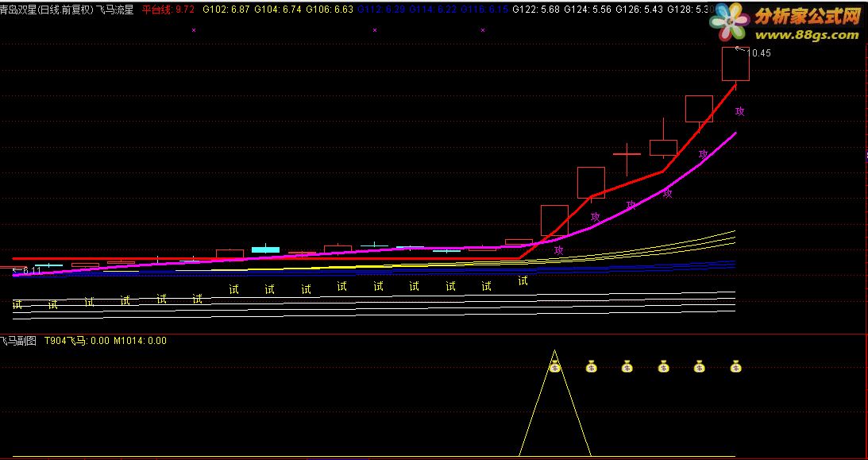Select the T904飞马: 0.00 readout
The image size is (868, 460).
[77, 341]
